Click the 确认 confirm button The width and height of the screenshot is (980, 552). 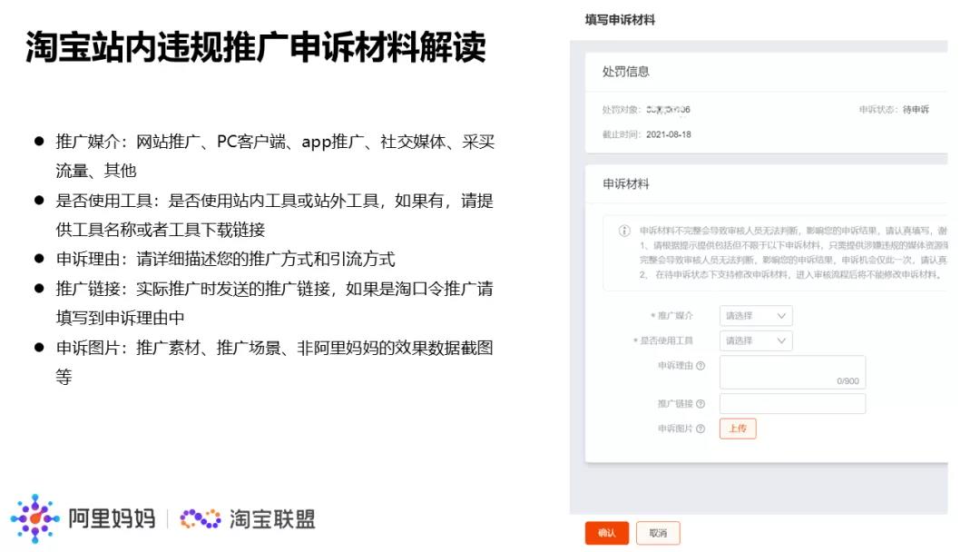(x=607, y=533)
